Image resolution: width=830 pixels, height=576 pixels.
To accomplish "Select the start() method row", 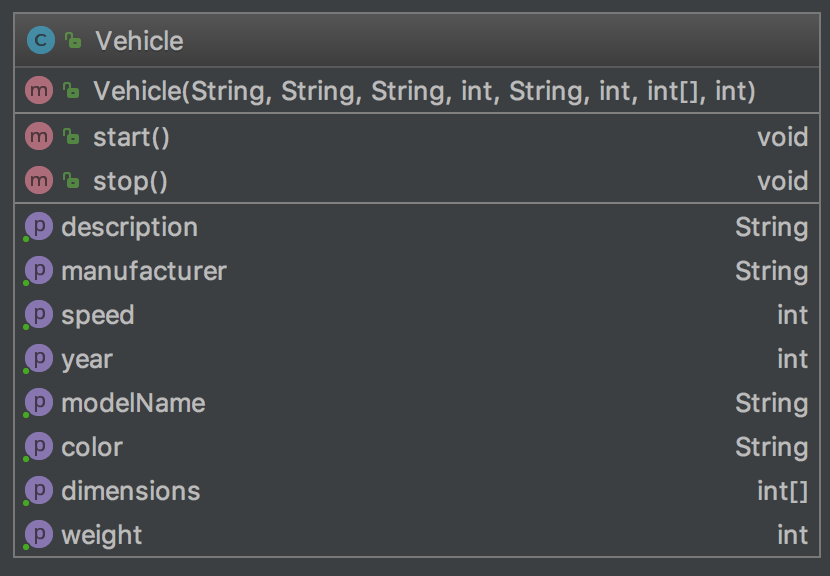I will coord(417,137).
